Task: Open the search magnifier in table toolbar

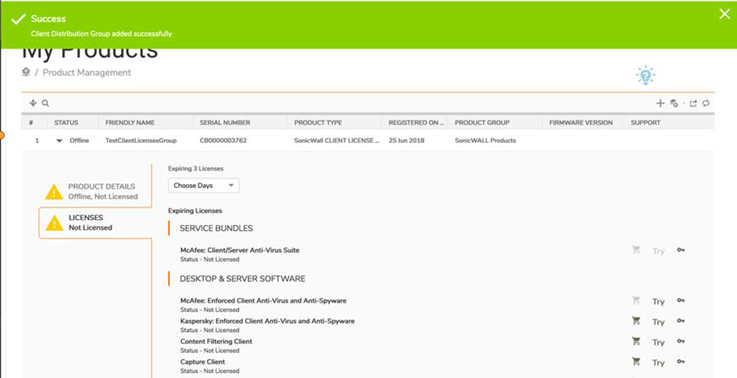Action: [x=45, y=103]
